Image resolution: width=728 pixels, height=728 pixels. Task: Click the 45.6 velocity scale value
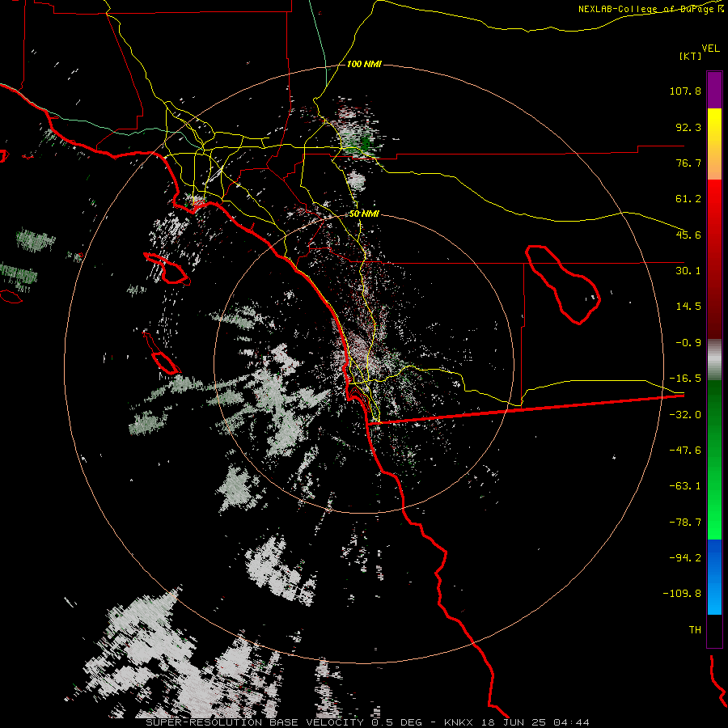(x=688, y=235)
